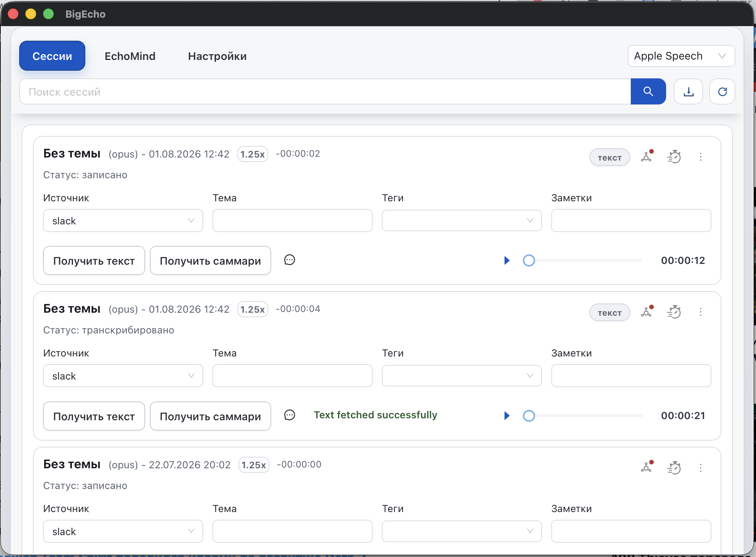Open Источник dropdown of 22.07.2026 session
This screenshot has width=756, height=557.
point(123,531)
